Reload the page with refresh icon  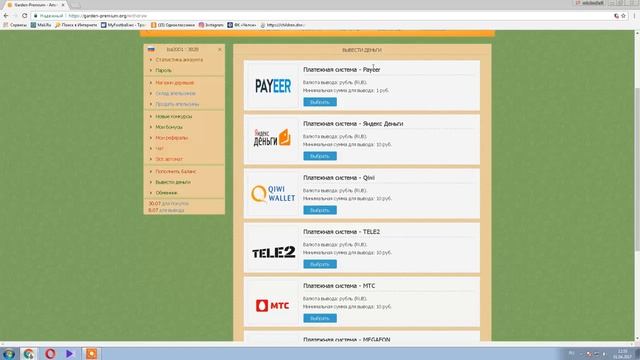tap(24, 16)
